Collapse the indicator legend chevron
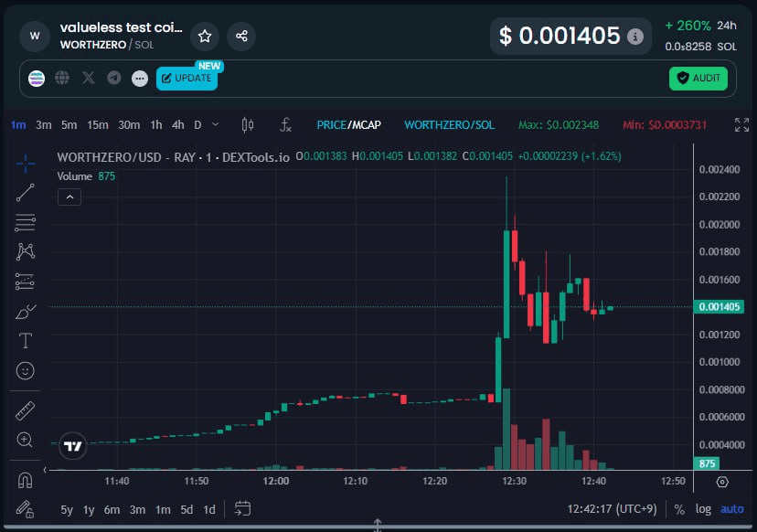 tap(69, 197)
